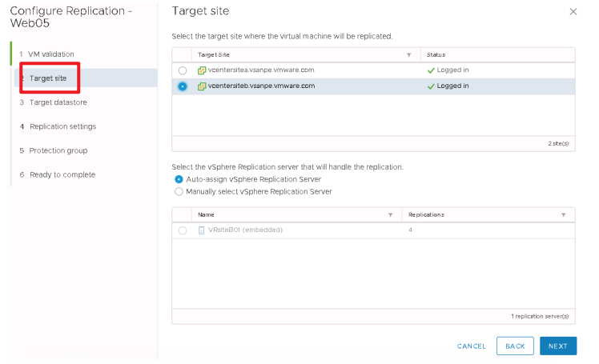599x364 pixels.
Task: Click the Replications column header
Action: coord(426,215)
